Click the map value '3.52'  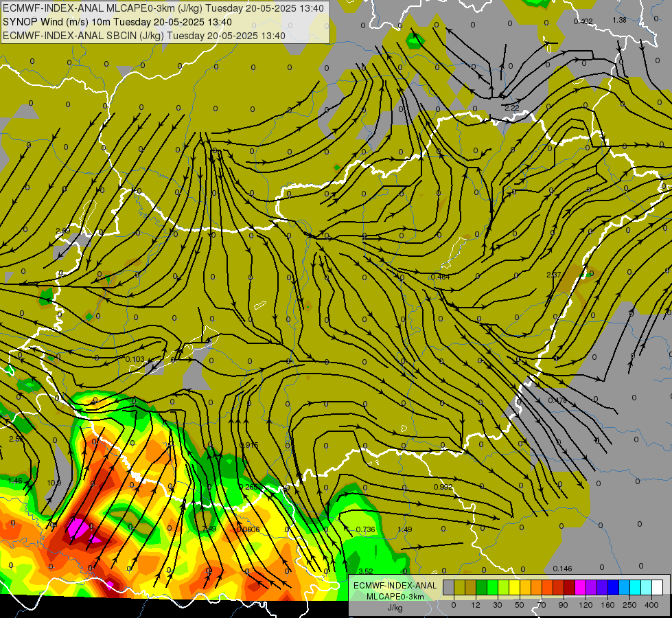click(x=366, y=571)
